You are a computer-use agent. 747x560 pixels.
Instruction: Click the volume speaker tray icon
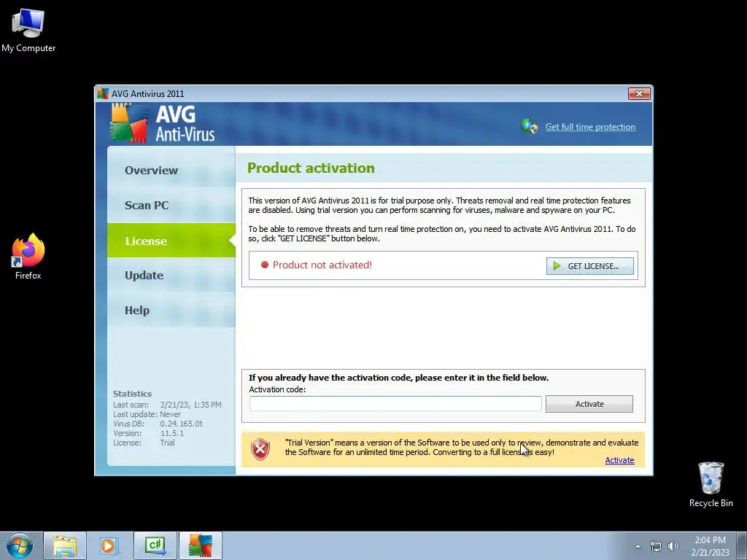(x=673, y=546)
